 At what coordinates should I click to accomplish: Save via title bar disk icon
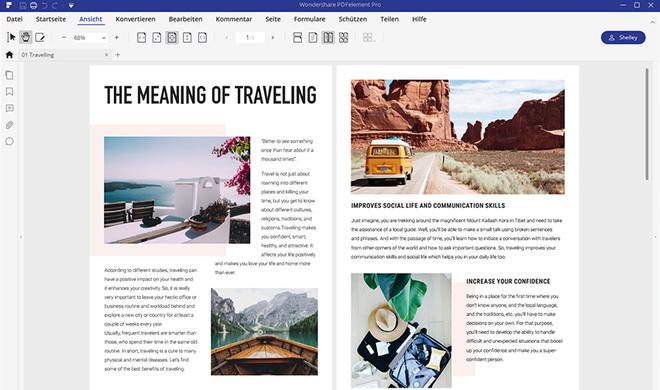[x=23, y=5]
